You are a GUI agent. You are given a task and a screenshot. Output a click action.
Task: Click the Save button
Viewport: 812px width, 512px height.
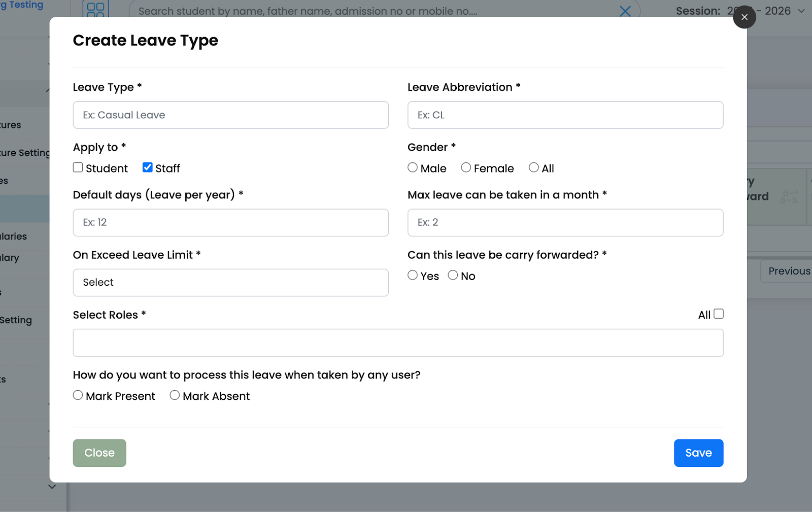[698, 453]
